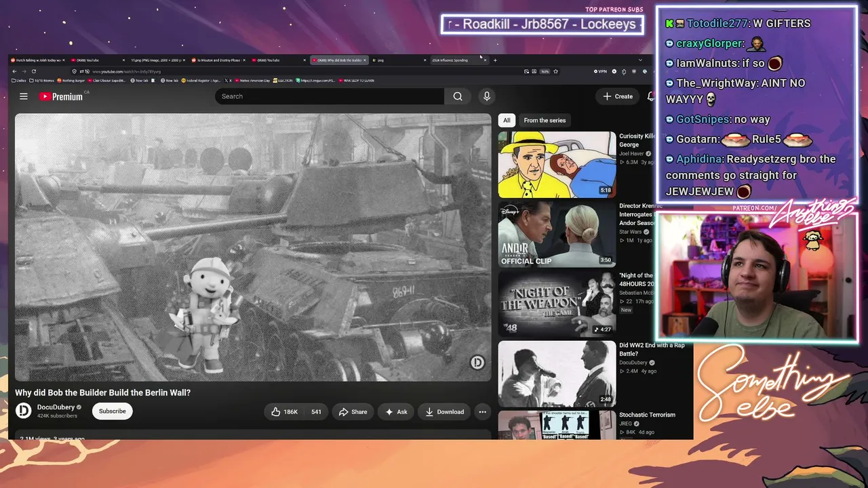Click the Did WW2 End with a Rap Battle title
This screenshot has height=488, width=868.
point(652,349)
